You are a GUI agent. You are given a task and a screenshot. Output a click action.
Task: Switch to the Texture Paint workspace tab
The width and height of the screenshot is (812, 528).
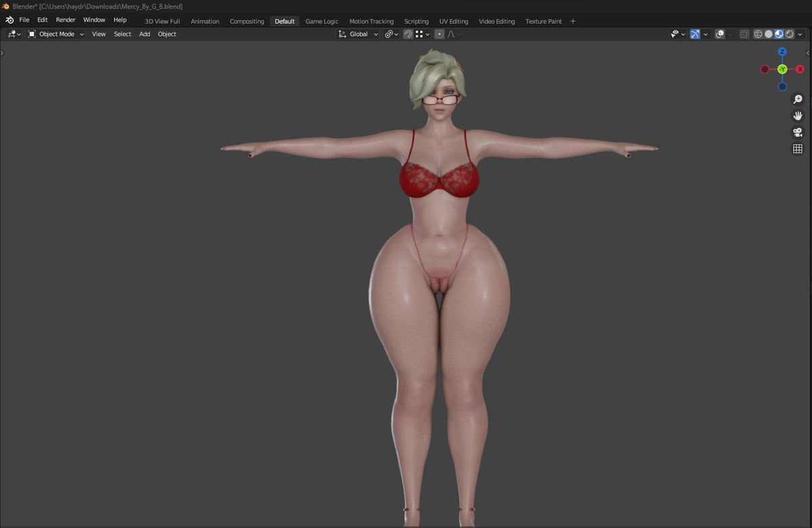pos(543,21)
